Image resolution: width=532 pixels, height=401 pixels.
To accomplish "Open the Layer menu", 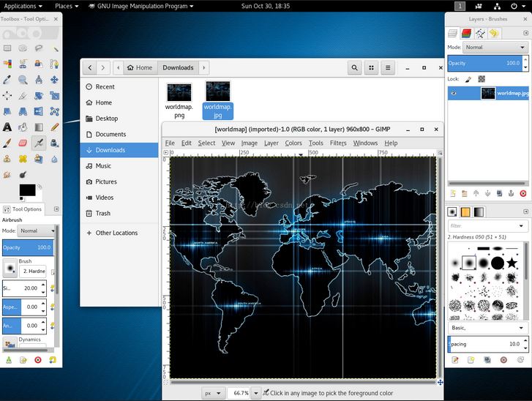I will 271,143.
